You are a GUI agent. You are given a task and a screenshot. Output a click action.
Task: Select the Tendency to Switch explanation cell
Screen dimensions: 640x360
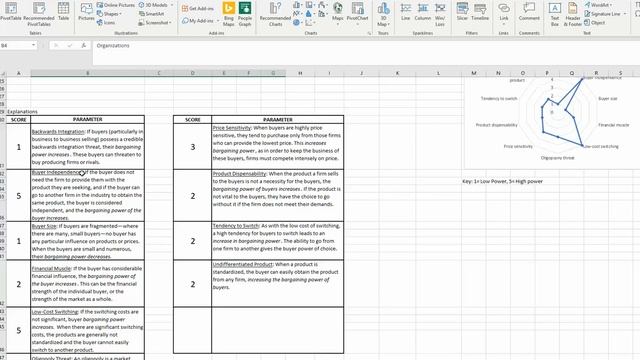[278, 241]
